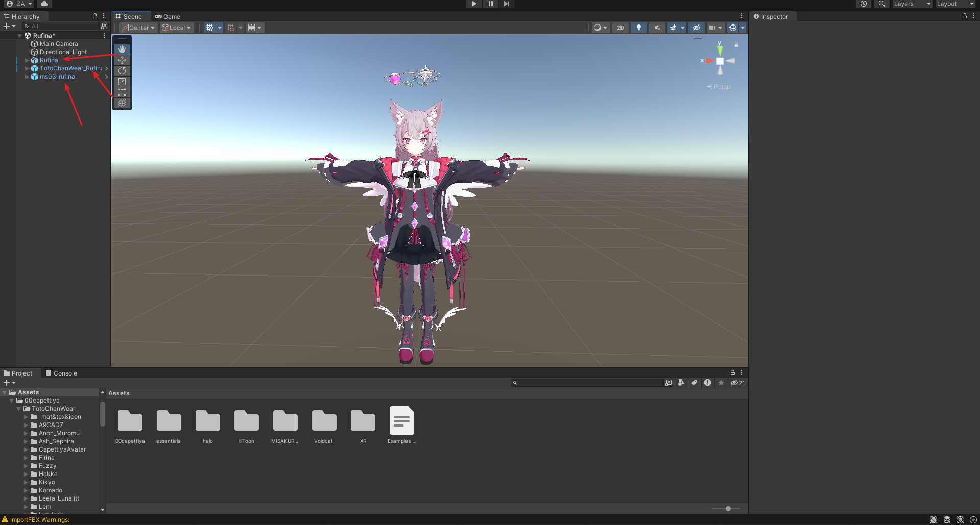Viewport: 980px width, 525px height.
Task: Toggle 2D view mode
Action: pyautogui.click(x=620, y=28)
